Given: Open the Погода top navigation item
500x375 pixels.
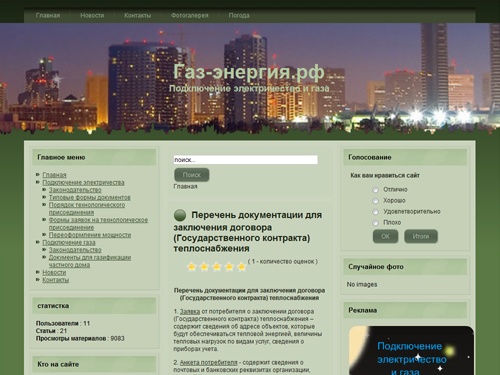Looking at the screenshot, I should pos(239,15).
